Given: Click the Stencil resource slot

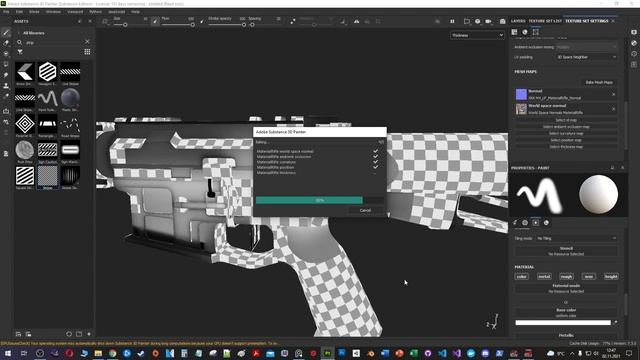Looking at the screenshot, I should [566, 251].
